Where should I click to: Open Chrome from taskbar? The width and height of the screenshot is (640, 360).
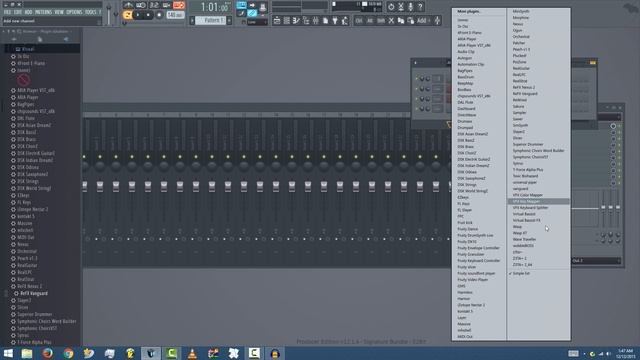(68, 353)
